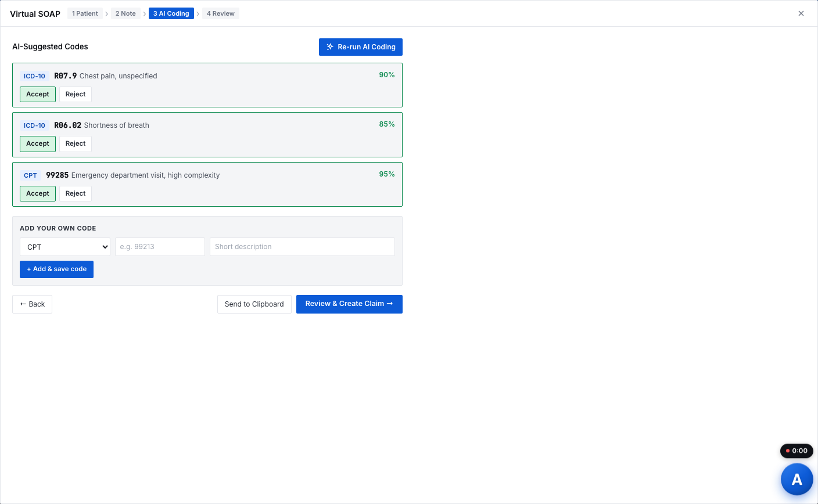The height and width of the screenshot is (504, 818).
Task: Click the AI-Suggested Codes heading
Action: tap(50, 46)
